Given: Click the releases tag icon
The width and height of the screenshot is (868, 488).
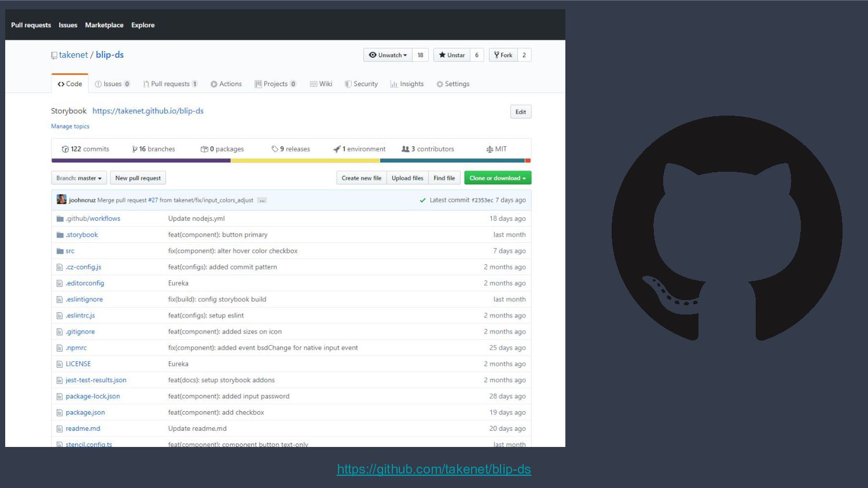Looking at the screenshot, I should coord(275,149).
